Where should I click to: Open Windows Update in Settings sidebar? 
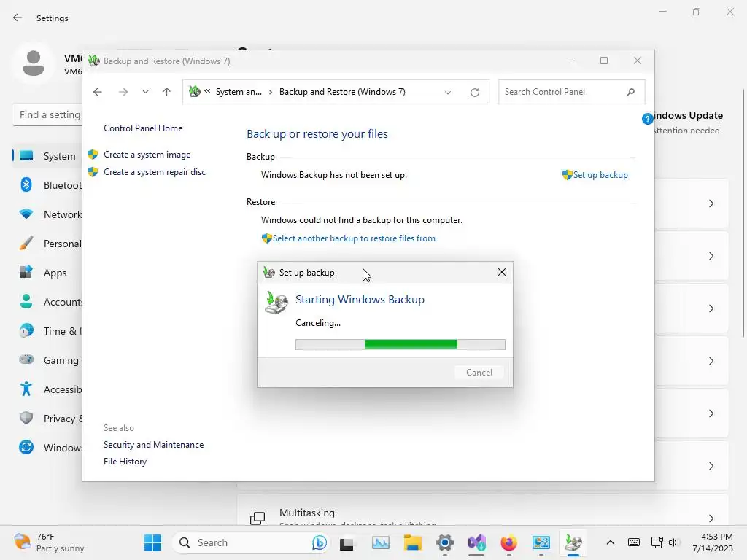(x=47, y=448)
